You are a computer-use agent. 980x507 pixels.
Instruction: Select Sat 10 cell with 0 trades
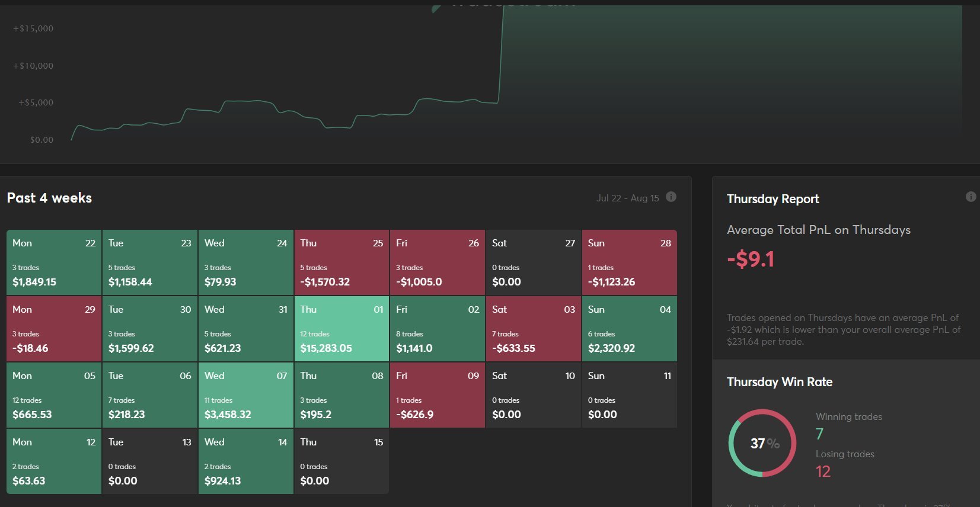[534, 395]
